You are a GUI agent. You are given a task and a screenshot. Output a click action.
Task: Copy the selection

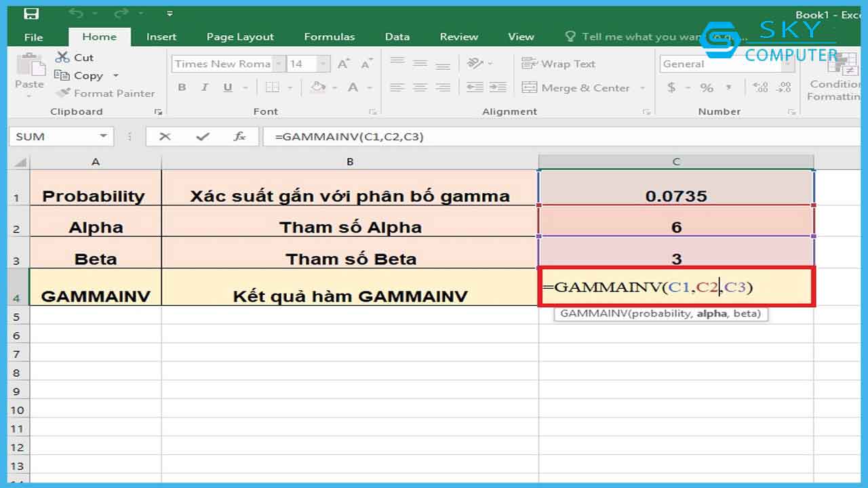[79, 75]
